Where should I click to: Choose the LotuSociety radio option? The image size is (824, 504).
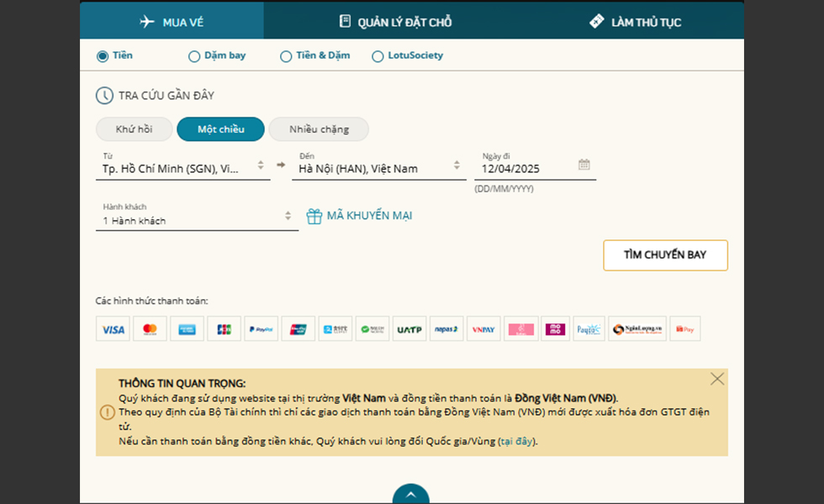(x=378, y=56)
